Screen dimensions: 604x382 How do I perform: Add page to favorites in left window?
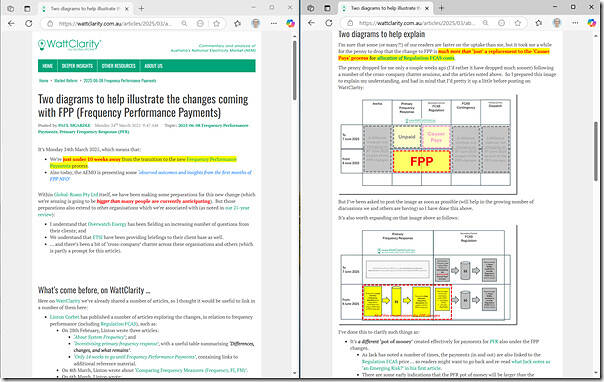(x=216, y=23)
